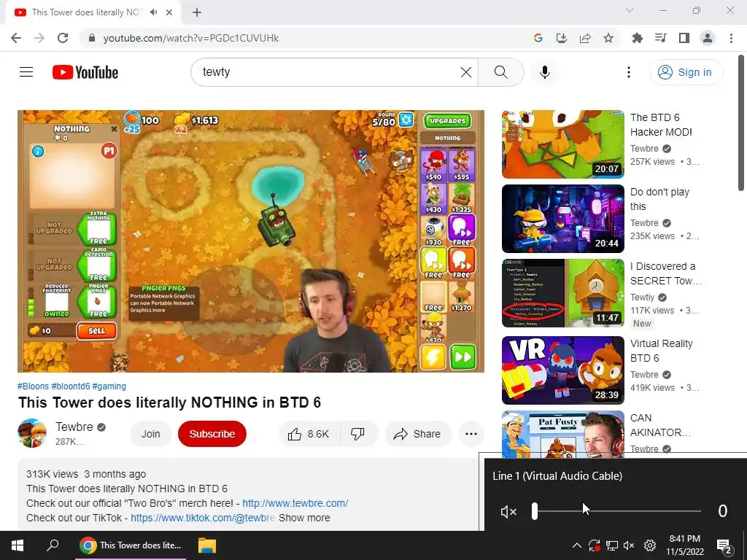This screenshot has height=560, width=747.
Task: Open the notification center icon
Action: coord(724,546)
